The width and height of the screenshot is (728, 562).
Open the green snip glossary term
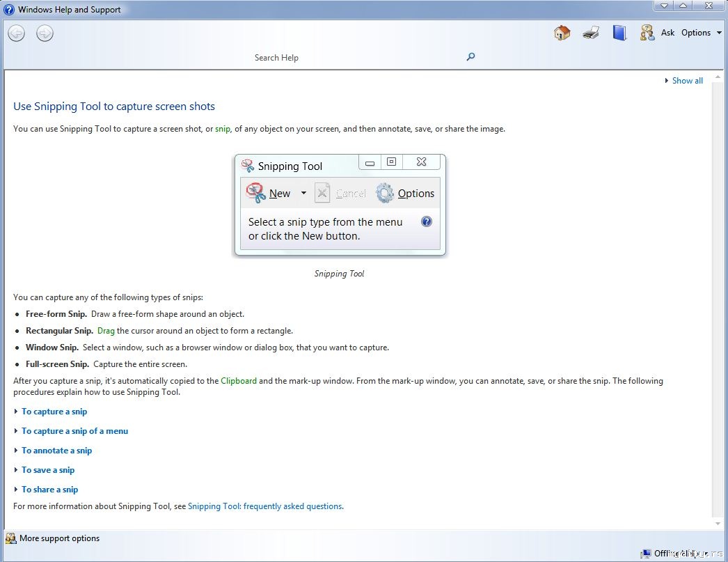pyautogui.click(x=223, y=129)
